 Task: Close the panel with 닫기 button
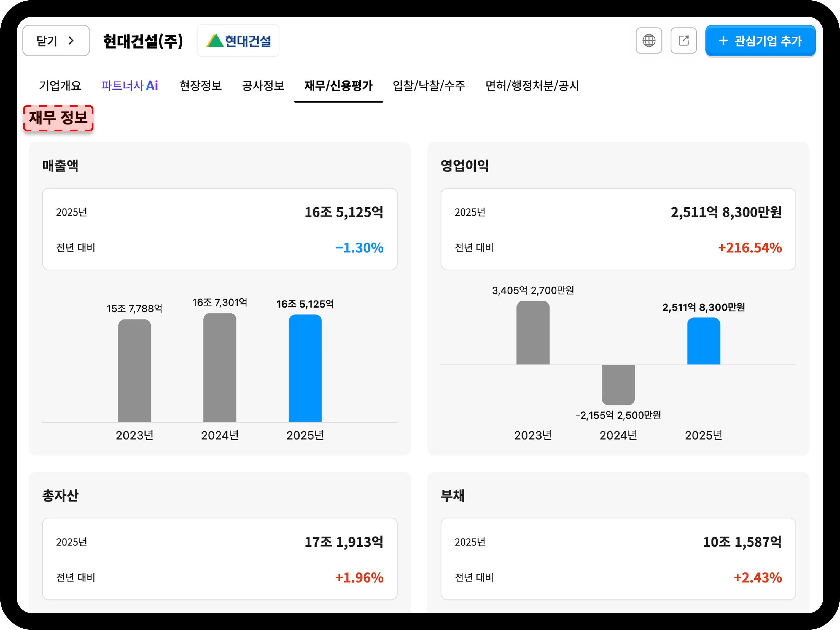pos(56,41)
